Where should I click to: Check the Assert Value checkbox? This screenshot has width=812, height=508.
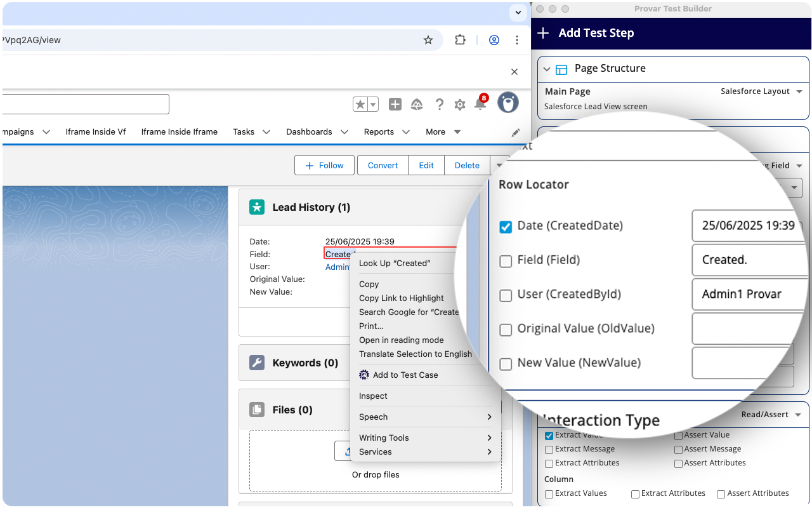coord(678,436)
